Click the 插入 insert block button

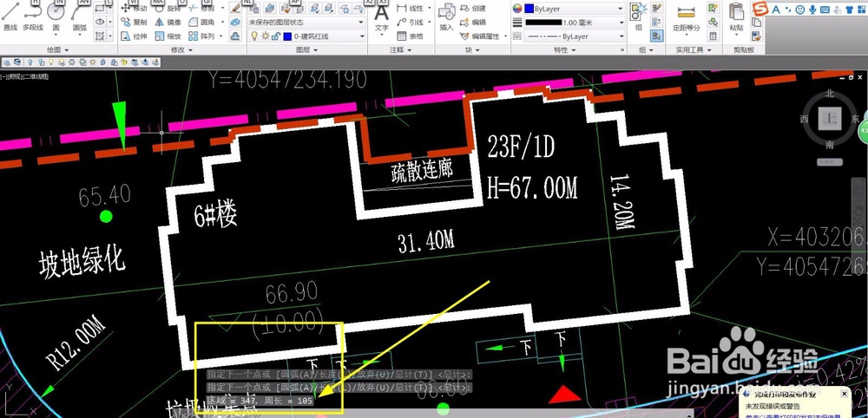click(446, 16)
